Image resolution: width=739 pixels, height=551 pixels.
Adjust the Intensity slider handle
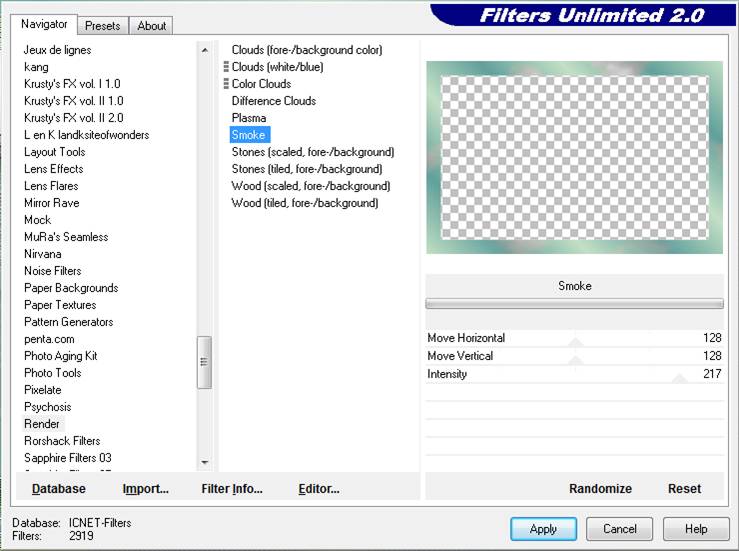(x=679, y=379)
